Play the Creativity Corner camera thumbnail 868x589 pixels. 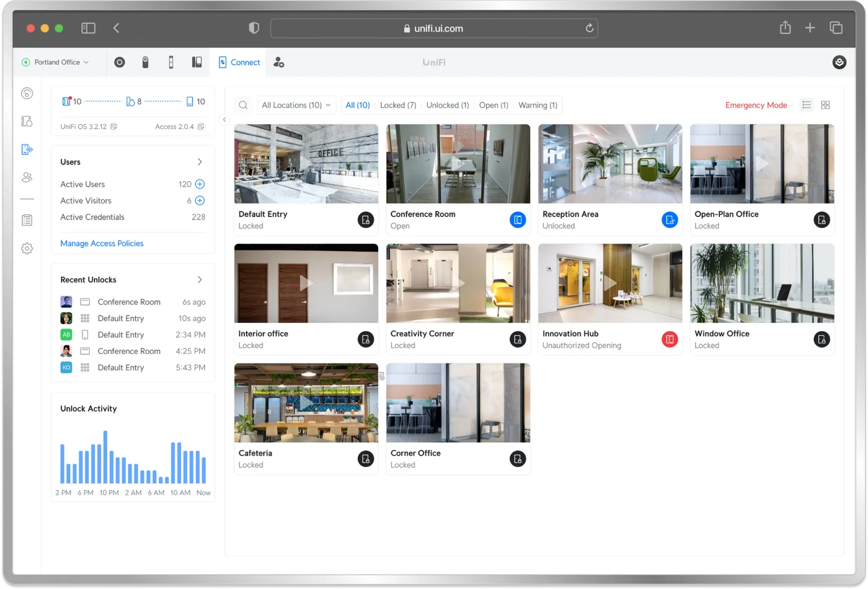458,283
